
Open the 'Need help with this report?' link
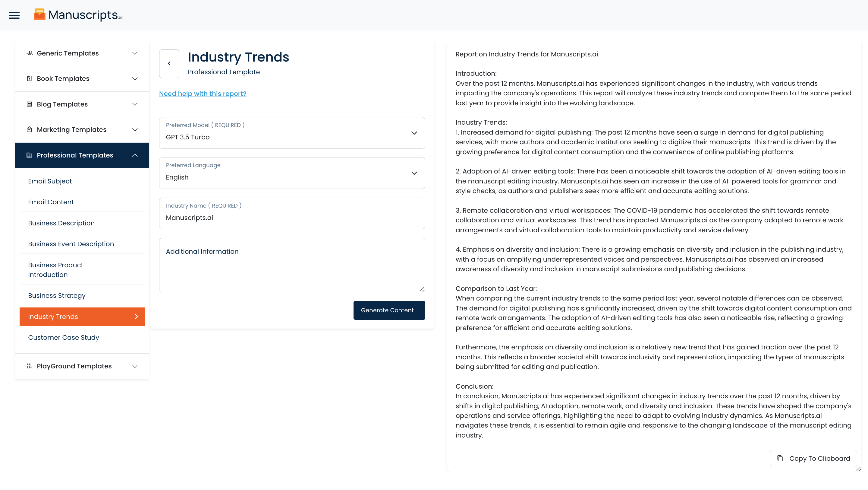(203, 94)
